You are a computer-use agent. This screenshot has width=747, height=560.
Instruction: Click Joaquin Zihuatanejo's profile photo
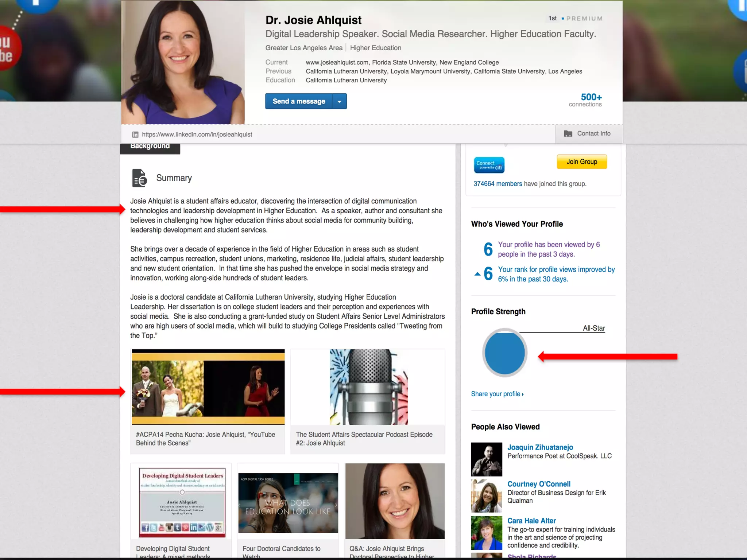(x=487, y=459)
